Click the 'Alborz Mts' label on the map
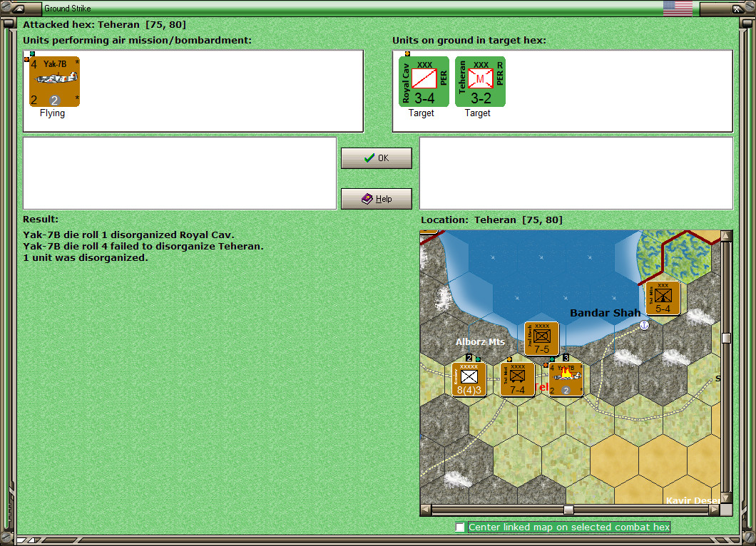 (x=480, y=341)
